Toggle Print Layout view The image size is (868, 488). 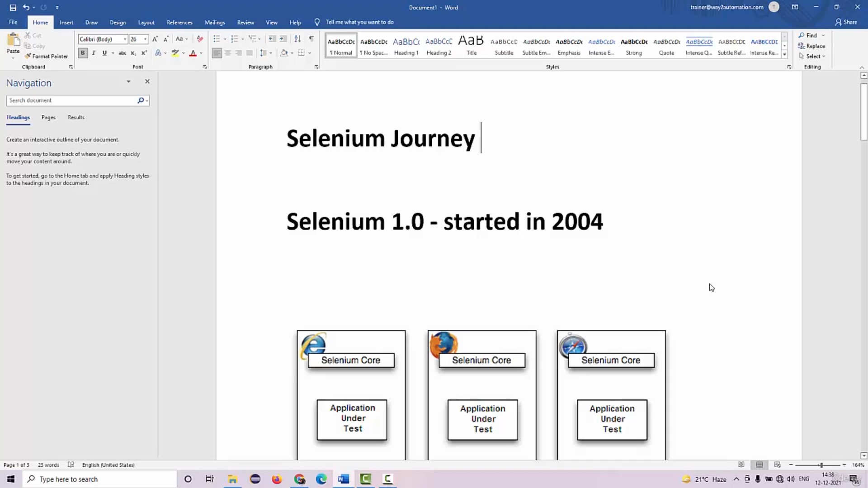pos(759,465)
